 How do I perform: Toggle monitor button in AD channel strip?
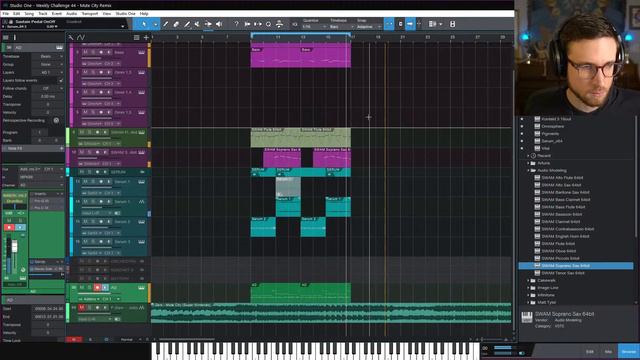(20, 227)
